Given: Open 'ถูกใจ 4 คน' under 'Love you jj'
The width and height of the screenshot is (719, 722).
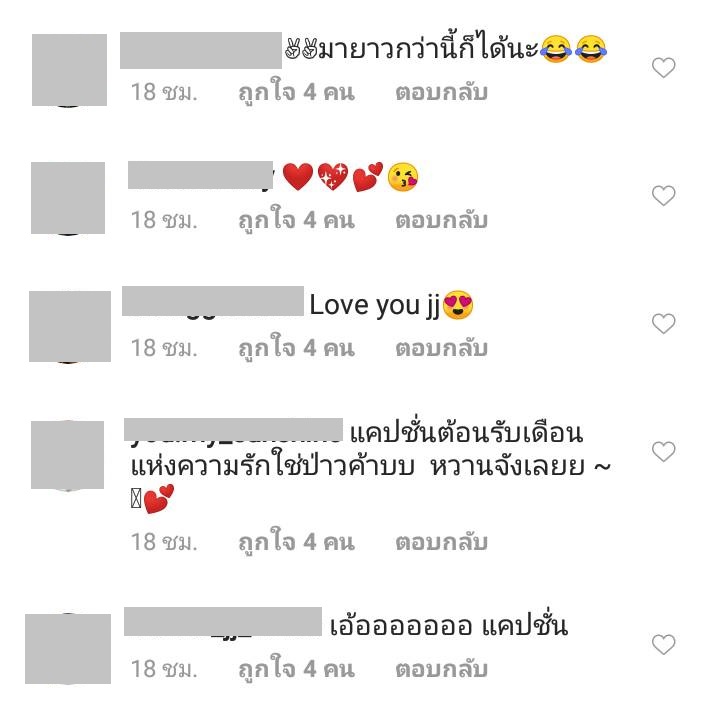Looking at the screenshot, I should pos(296,348).
